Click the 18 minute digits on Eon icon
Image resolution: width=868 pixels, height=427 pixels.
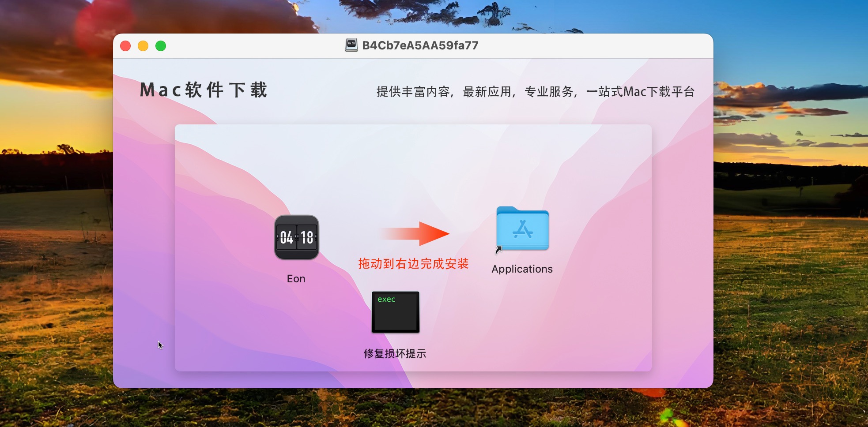coord(307,238)
